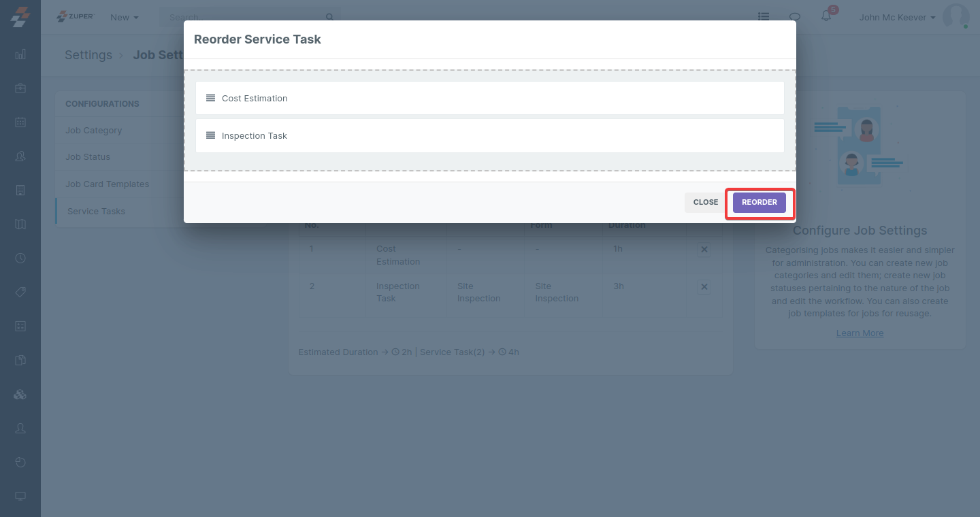Open the map icon in the sidebar
This screenshot has width=980, height=517.
pyautogui.click(x=20, y=224)
